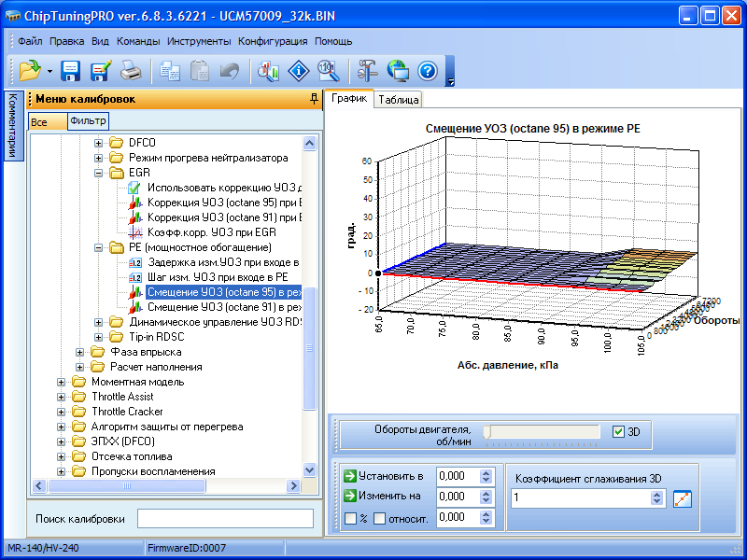This screenshot has height=560, width=747.
Task: Click the blue diamond info icon
Action: [298, 70]
